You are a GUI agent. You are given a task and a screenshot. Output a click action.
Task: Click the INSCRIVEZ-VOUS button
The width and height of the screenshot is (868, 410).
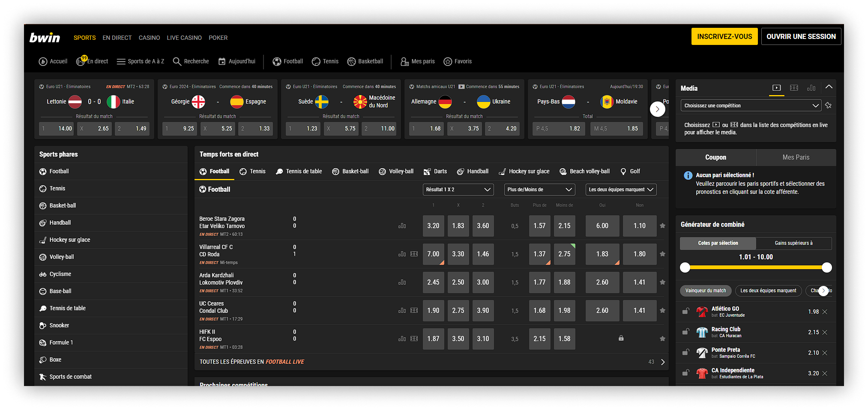[x=724, y=36]
